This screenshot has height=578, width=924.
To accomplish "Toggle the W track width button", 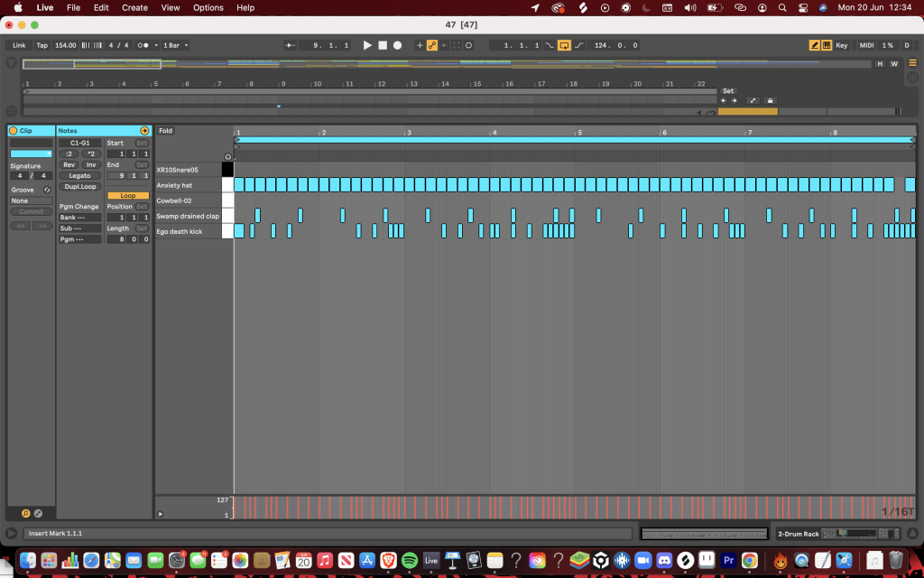I will click(x=894, y=64).
